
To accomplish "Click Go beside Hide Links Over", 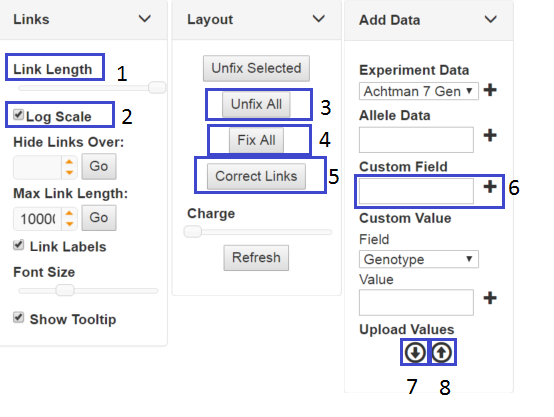I will (x=99, y=166).
